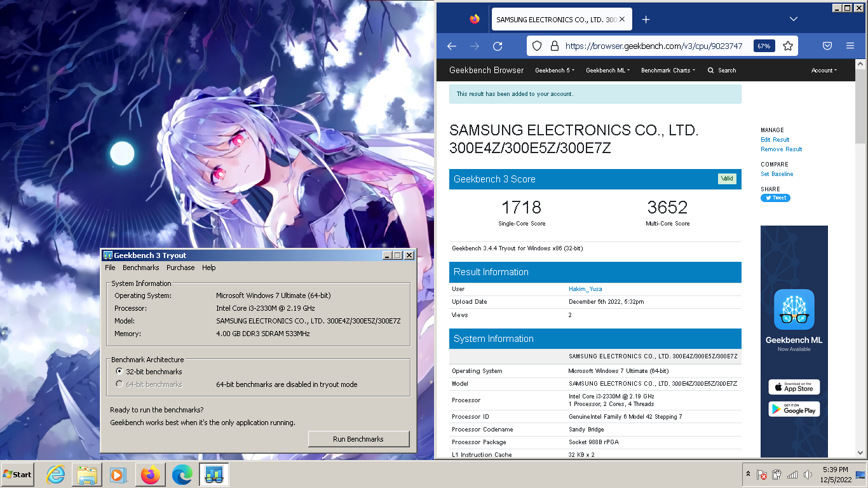Click the Geekbench Browser site title
The width and height of the screenshot is (868, 488).
coord(487,71)
